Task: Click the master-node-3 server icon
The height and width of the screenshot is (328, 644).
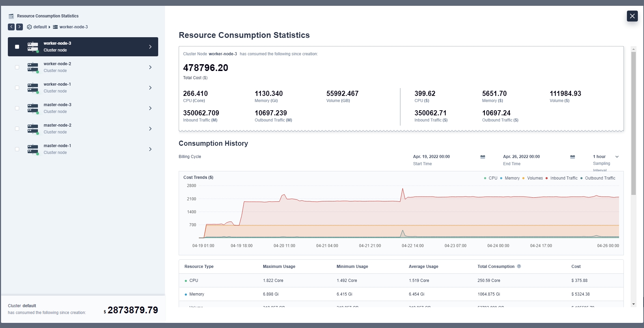Action: tap(33, 108)
